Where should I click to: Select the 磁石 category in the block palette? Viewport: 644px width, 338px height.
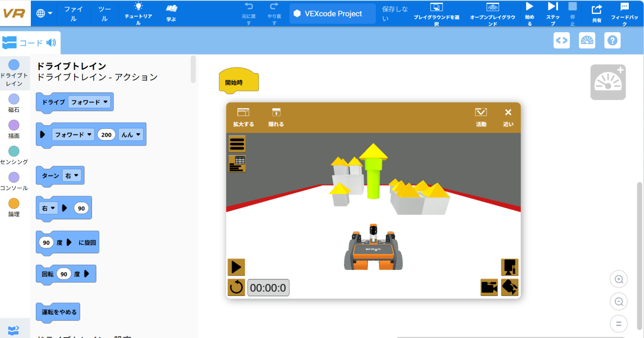coord(14,102)
